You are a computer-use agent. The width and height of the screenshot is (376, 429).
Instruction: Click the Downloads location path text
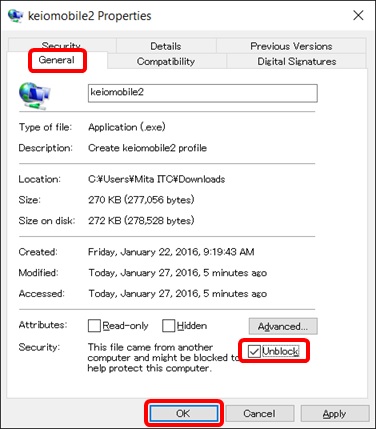point(156,179)
